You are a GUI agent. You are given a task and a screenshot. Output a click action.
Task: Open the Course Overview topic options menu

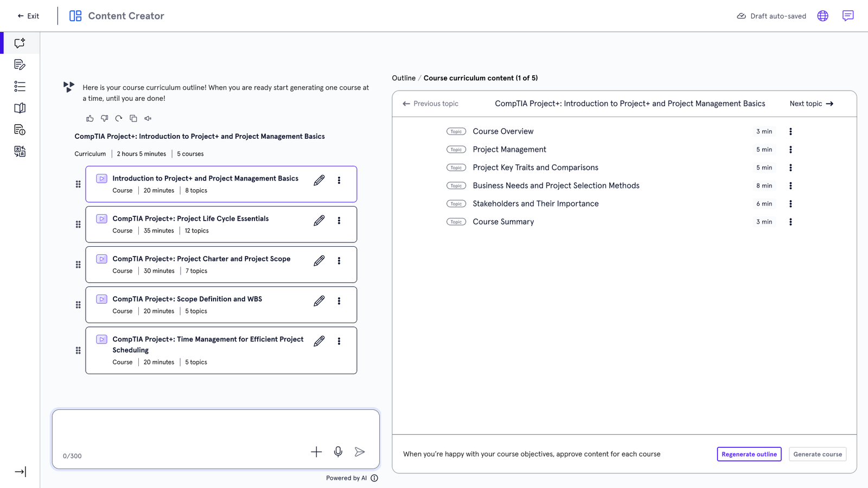(790, 132)
